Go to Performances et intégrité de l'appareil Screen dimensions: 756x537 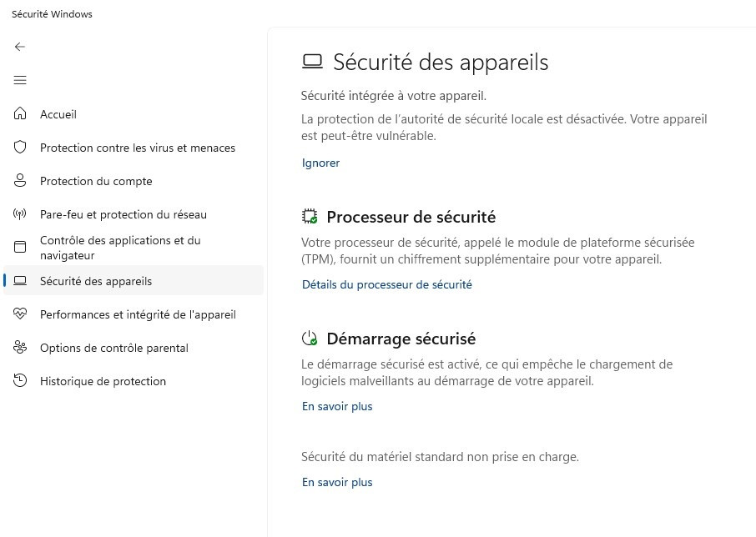pos(138,314)
